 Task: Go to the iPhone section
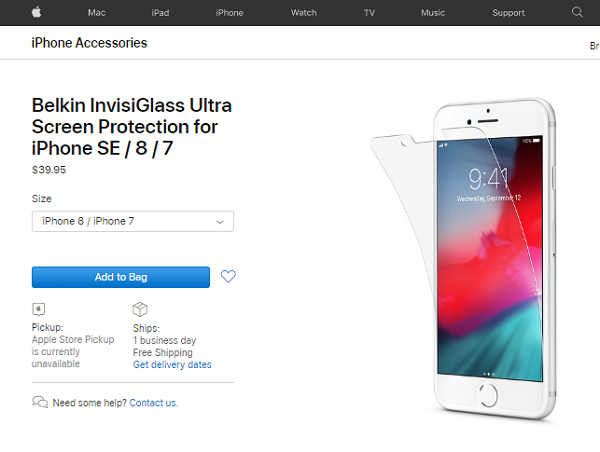click(x=229, y=13)
